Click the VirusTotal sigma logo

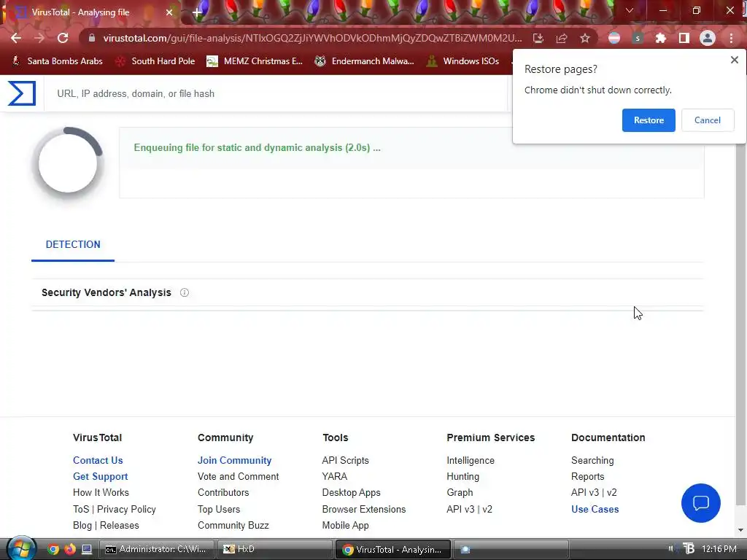[x=22, y=93]
